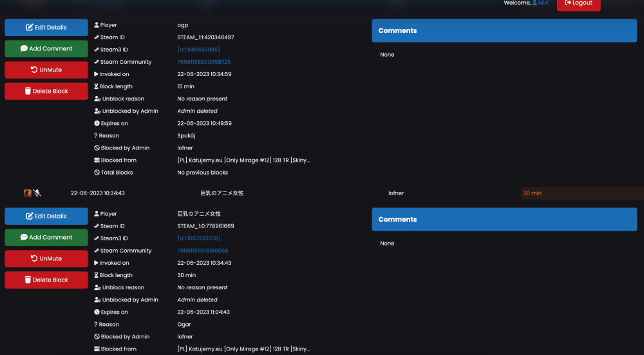Click the second Comments panel header
This screenshot has width=644, height=355.
(504, 220)
